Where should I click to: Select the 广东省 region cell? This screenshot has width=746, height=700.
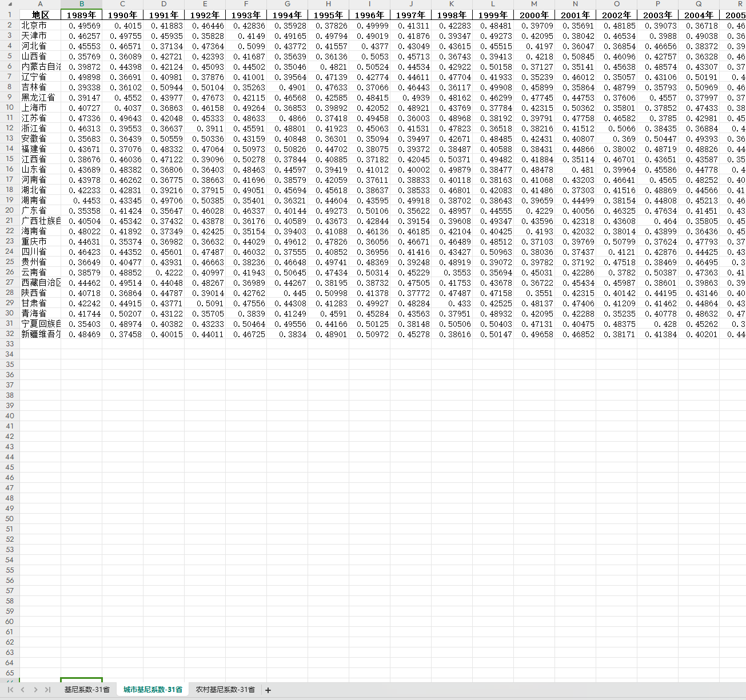point(40,210)
